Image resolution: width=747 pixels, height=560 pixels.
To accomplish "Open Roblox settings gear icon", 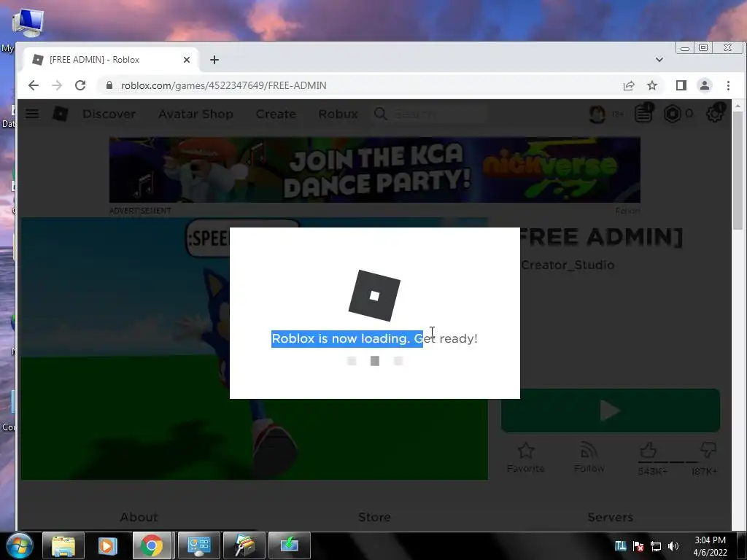I will pyautogui.click(x=715, y=113).
